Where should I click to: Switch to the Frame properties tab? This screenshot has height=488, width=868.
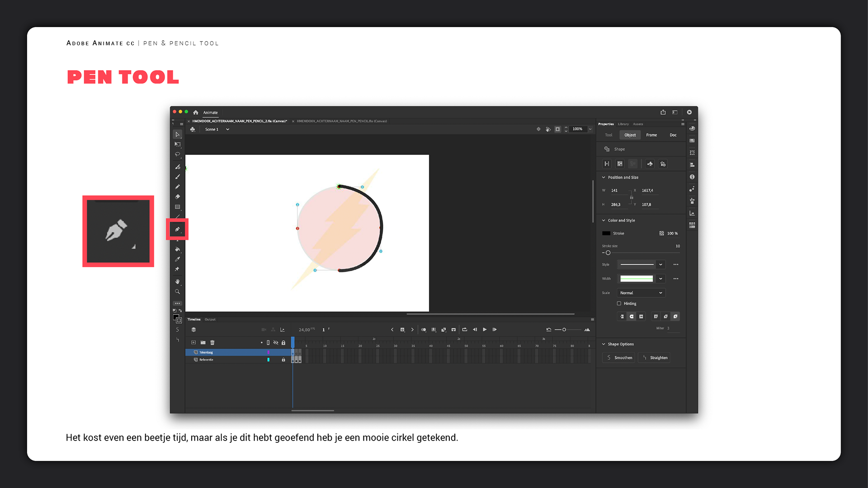coord(651,135)
